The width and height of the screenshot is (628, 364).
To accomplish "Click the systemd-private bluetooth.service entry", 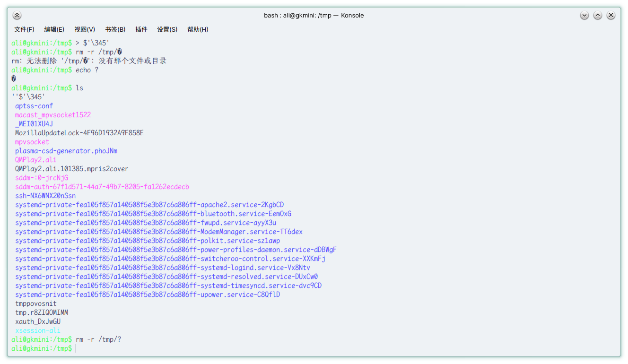I will pos(153,214).
